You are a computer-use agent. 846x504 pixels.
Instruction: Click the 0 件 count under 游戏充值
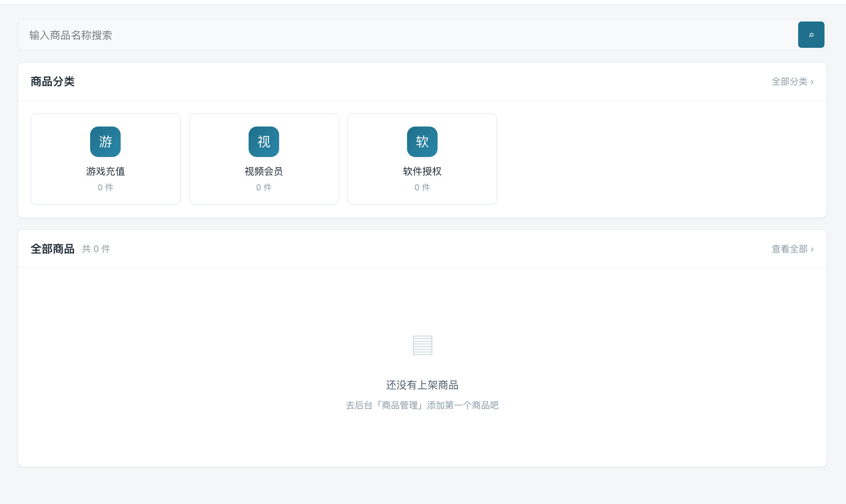click(x=105, y=188)
